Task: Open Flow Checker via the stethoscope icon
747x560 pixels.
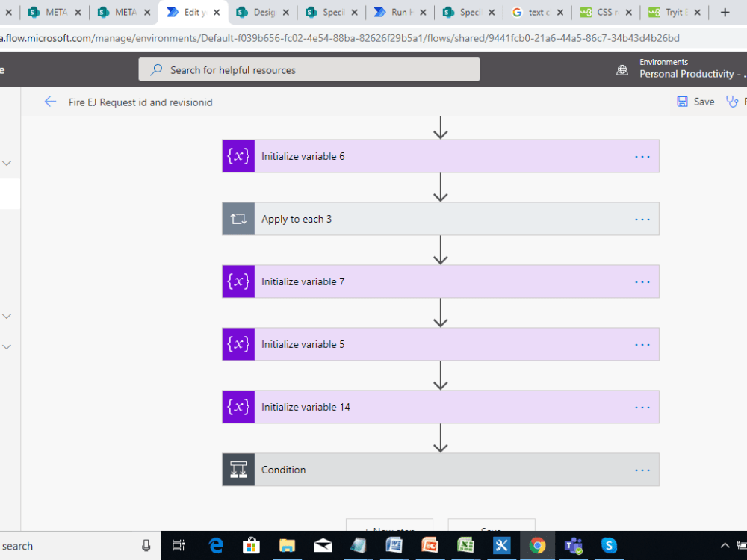Action: (x=731, y=101)
